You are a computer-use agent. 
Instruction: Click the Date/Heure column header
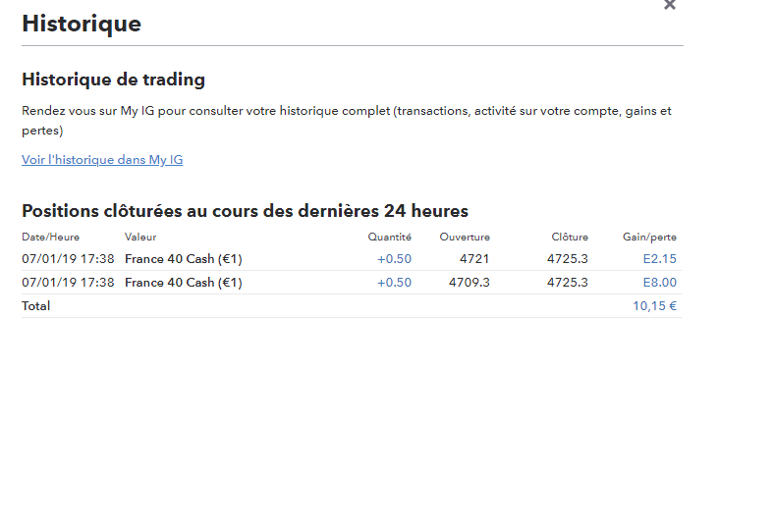click(x=51, y=237)
